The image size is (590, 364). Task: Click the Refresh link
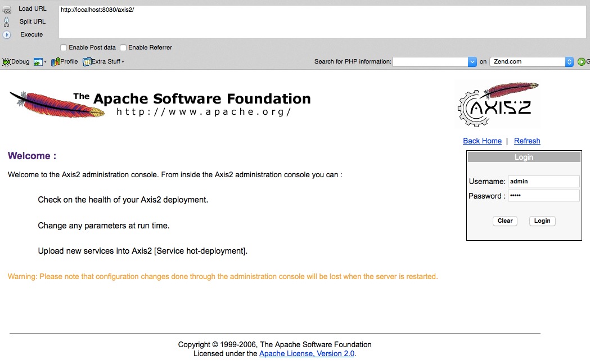(527, 141)
